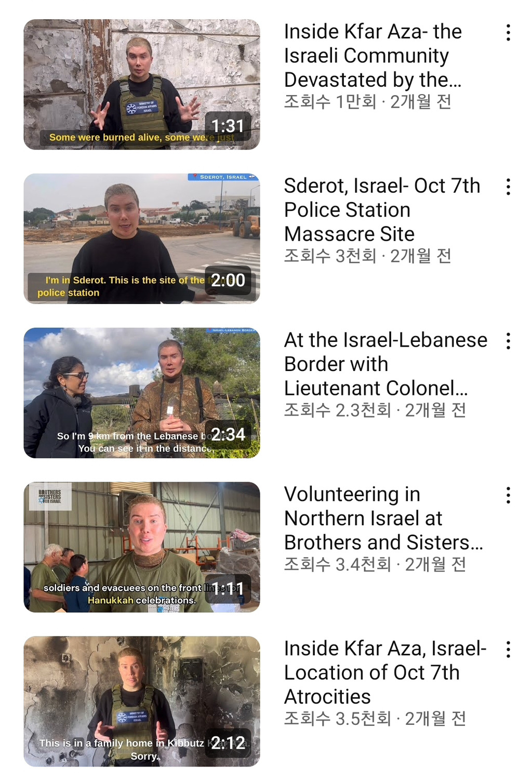The image size is (532, 781).
Task: Tap the 2:12 duration badge on last video
Action: [228, 743]
